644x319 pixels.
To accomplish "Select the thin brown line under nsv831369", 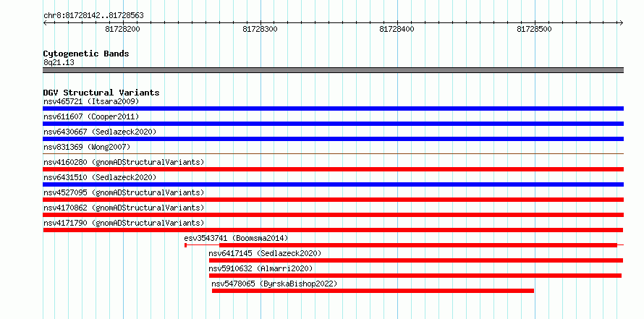I will coord(333,153).
